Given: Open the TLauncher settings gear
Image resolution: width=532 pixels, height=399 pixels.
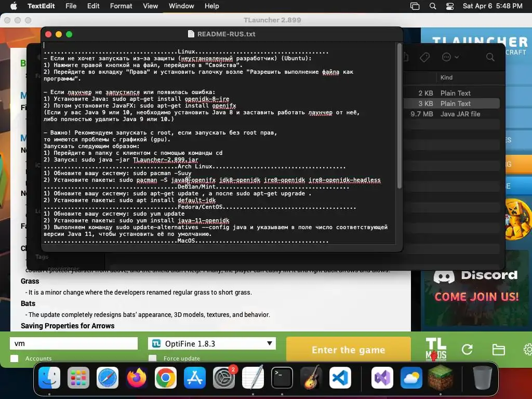Looking at the screenshot, I should (528, 350).
